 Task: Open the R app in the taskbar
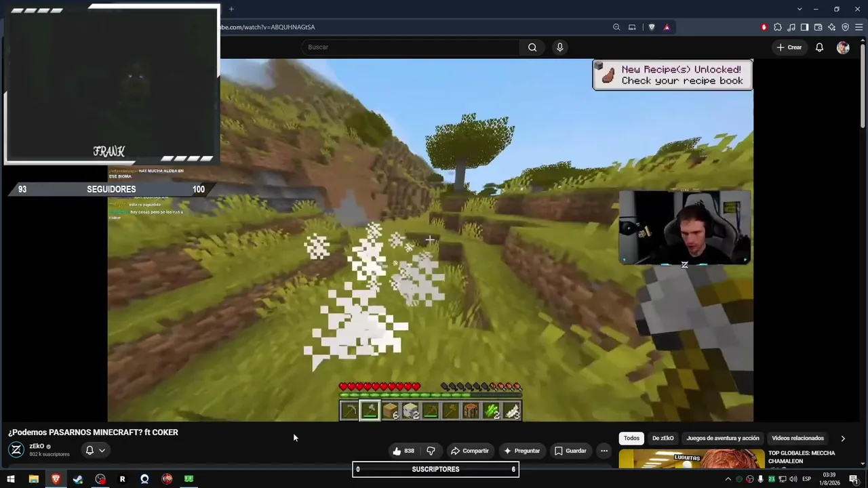tap(122, 479)
